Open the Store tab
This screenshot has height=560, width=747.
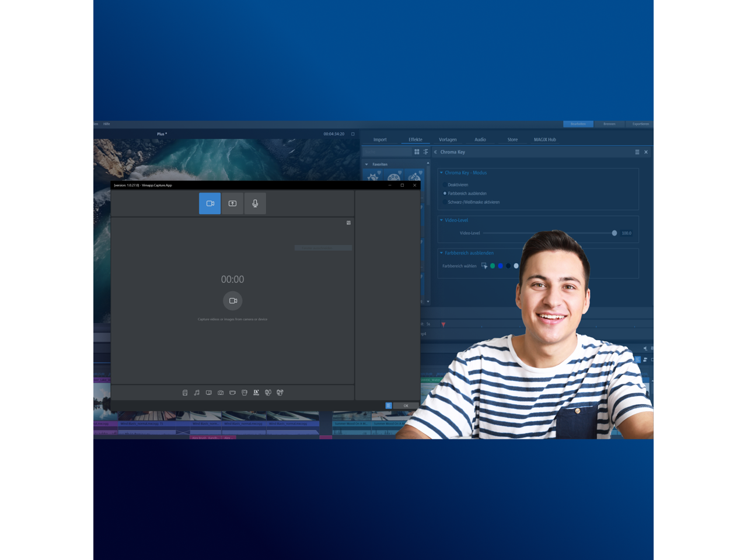512,139
